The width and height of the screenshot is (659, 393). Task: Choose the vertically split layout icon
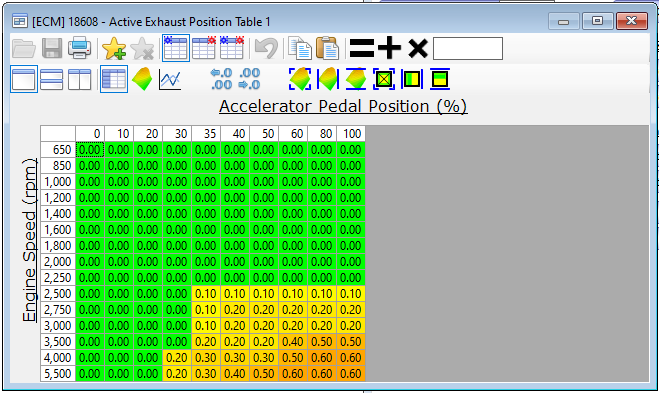pyautogui.click(x=79, y=79)
